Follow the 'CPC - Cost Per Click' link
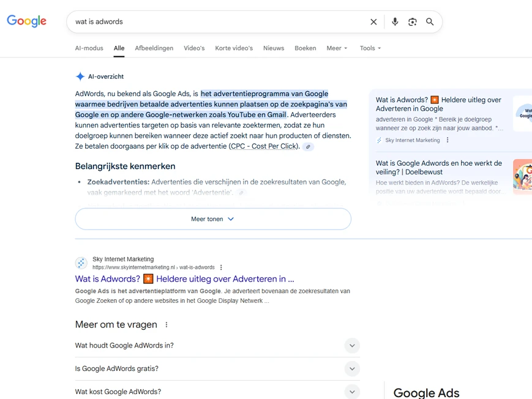The height and width of the screenshot is (399, 532). coord(264,146)
